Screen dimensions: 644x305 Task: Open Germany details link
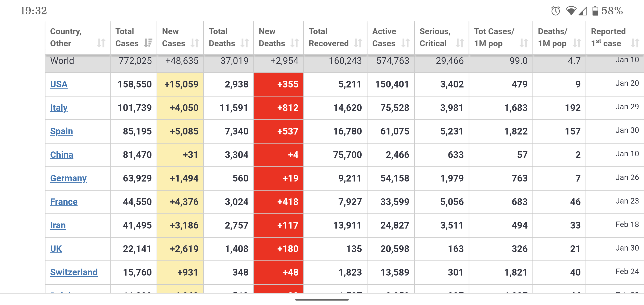[68, 178]
